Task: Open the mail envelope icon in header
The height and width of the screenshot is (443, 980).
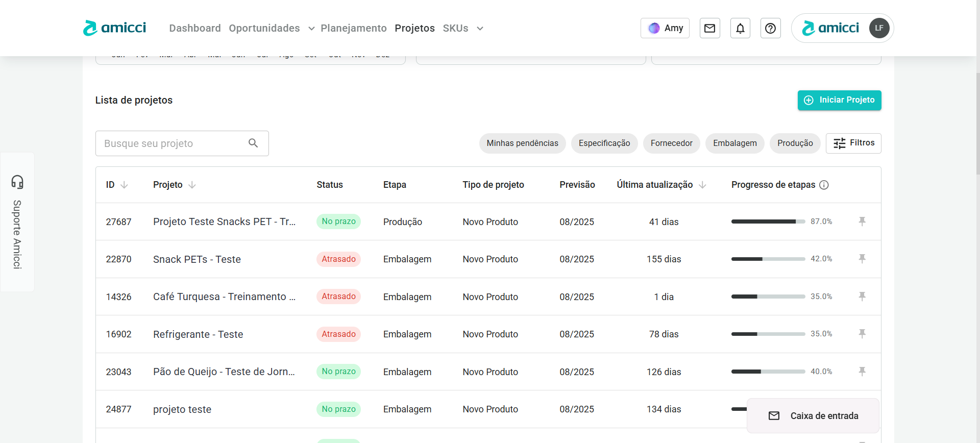Action: click(x=709, y=28)
